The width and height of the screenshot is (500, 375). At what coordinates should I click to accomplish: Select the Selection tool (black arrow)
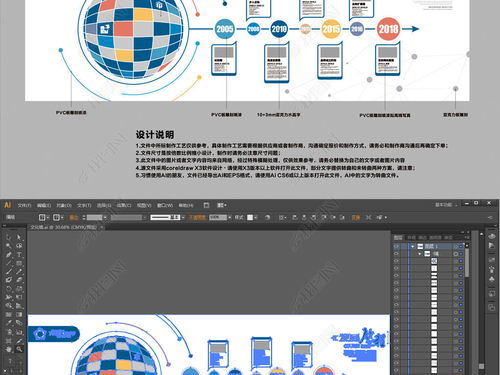(x=8, y=237)
